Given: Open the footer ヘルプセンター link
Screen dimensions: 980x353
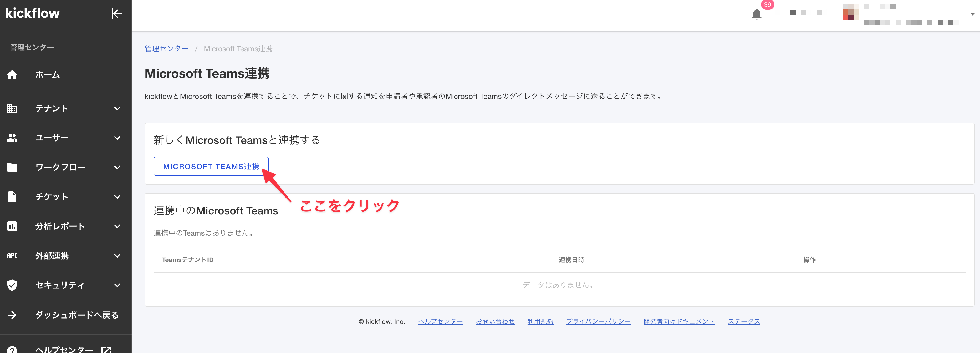Looking at the screenshot, I should (440, 321).
